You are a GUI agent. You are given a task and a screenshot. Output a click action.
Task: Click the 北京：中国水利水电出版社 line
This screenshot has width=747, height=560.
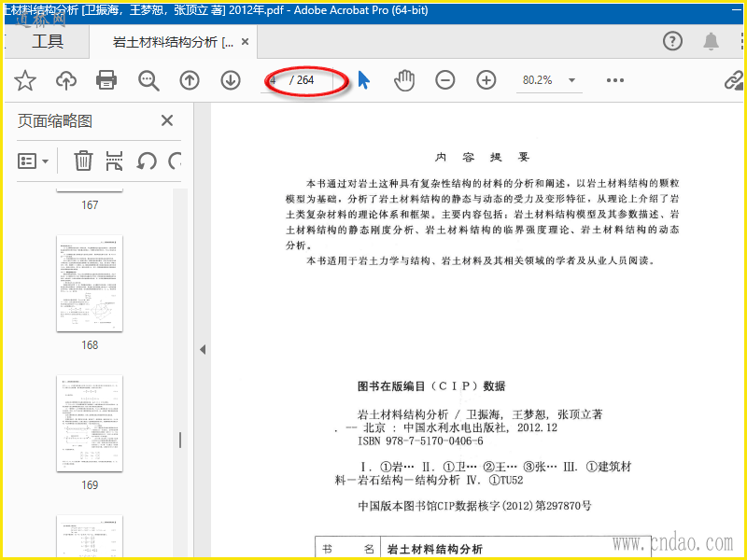pyautogui.click(x=446, y=427)
